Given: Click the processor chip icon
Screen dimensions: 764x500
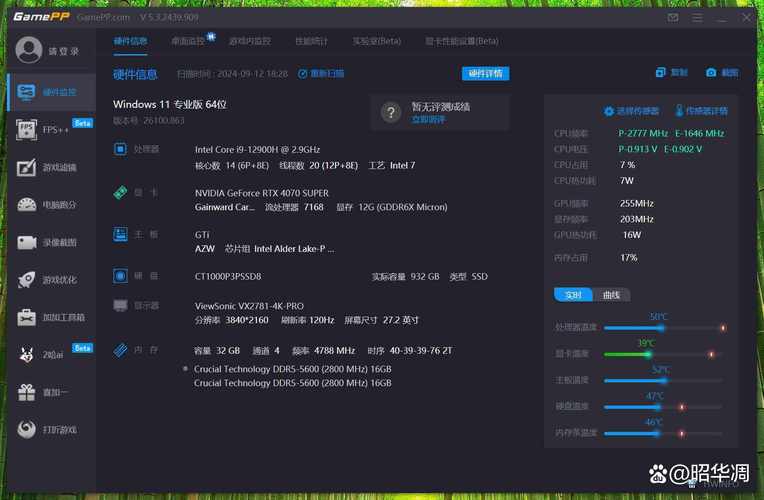Looking at the screenshot, I should coord(120,149).
